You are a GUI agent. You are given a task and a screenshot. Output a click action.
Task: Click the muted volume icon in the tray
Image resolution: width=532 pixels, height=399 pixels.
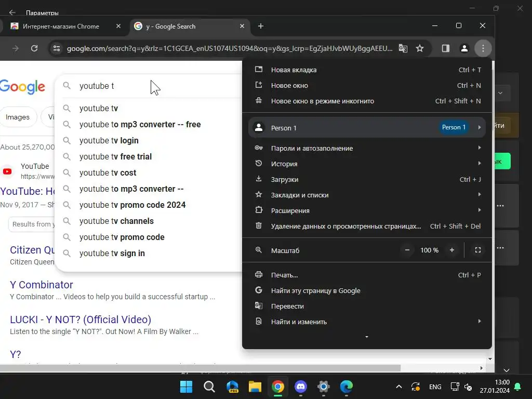point(468,387)
